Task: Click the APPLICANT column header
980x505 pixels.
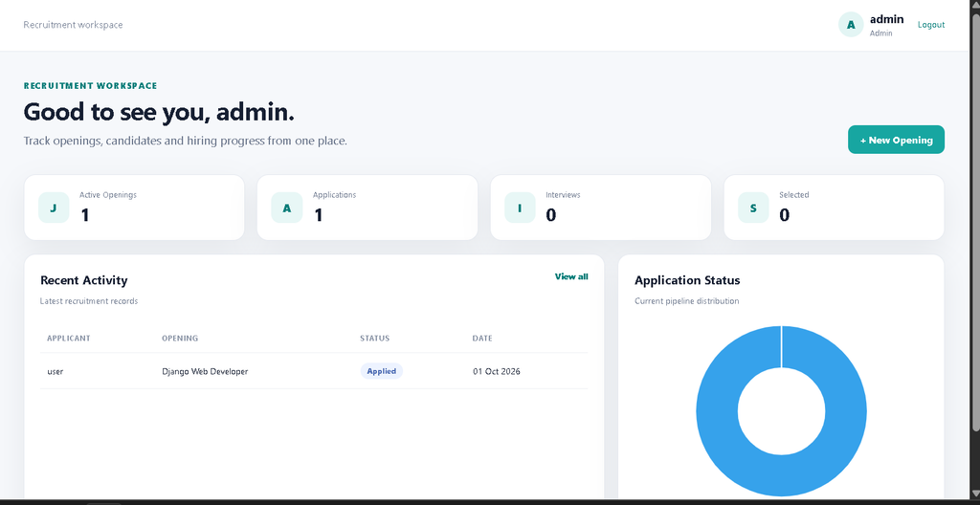Action: 69,339
